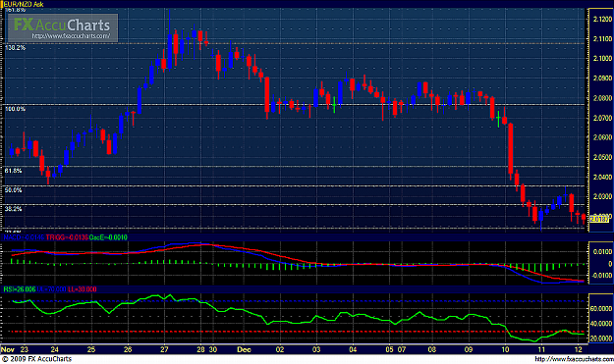Screen dimensions: 614x364
Task: Click the 20.0000 RSI axis label
Action: 601,338
